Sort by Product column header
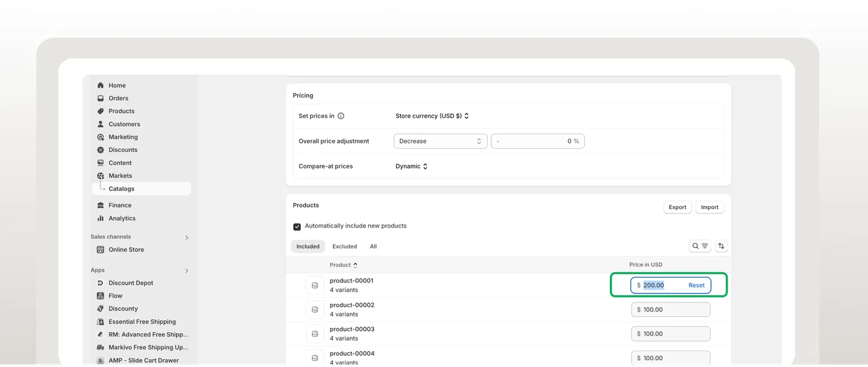This screenshot has width=868, height=367. (344, 265)
